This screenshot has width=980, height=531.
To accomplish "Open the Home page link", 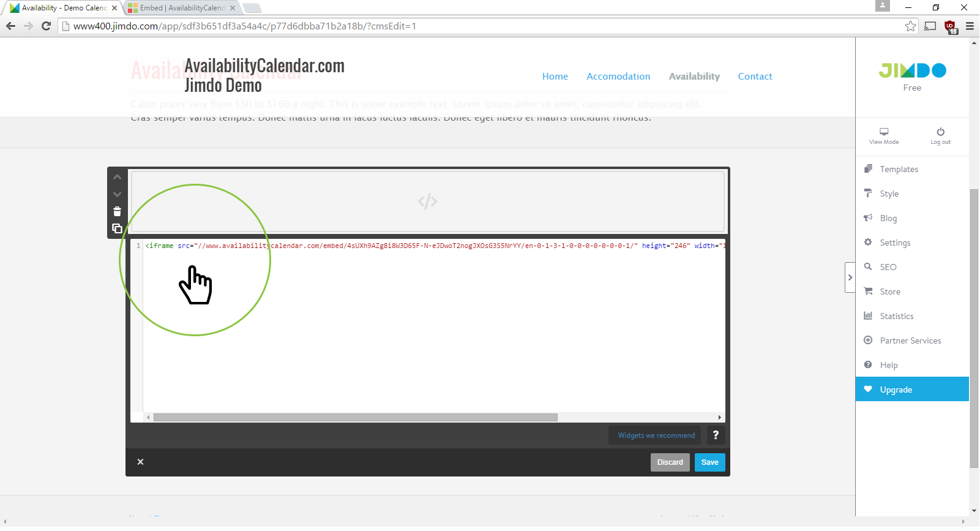I will pos(555,76).
